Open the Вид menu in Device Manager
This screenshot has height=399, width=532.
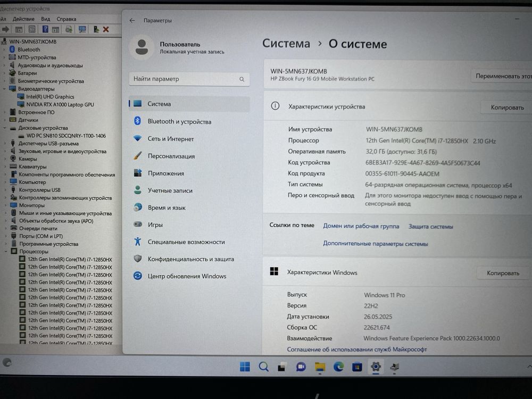pos(45,19)
